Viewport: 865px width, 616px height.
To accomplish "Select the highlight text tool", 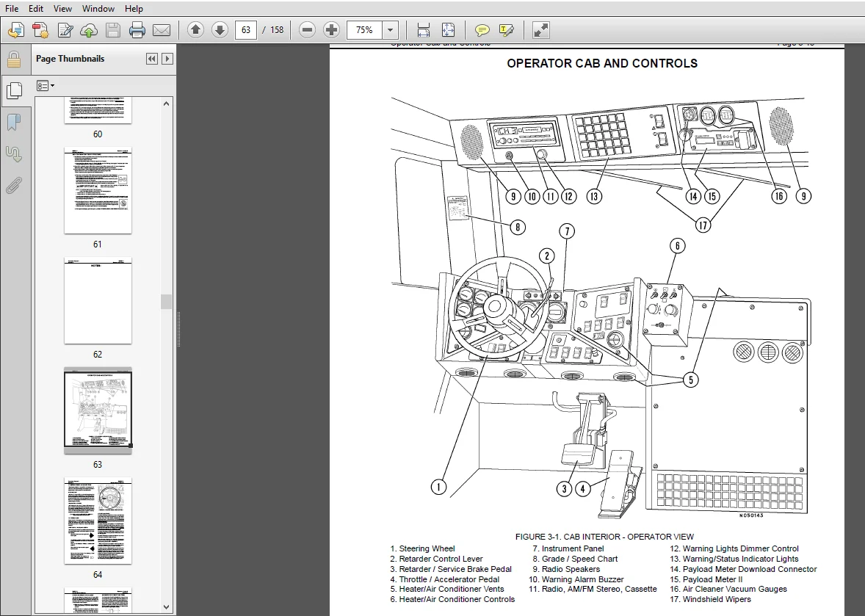I will coord(507,30).
